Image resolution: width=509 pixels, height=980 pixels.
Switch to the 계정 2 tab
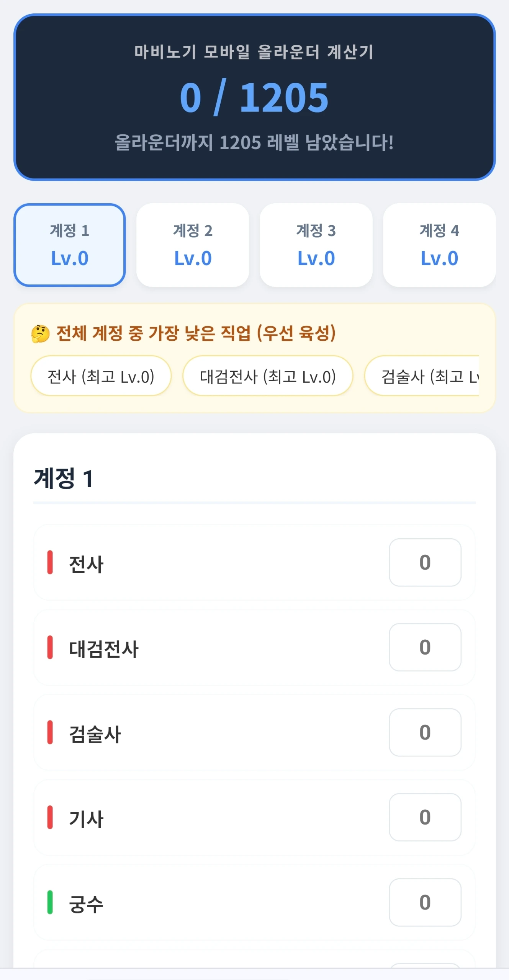coord(193,245)
